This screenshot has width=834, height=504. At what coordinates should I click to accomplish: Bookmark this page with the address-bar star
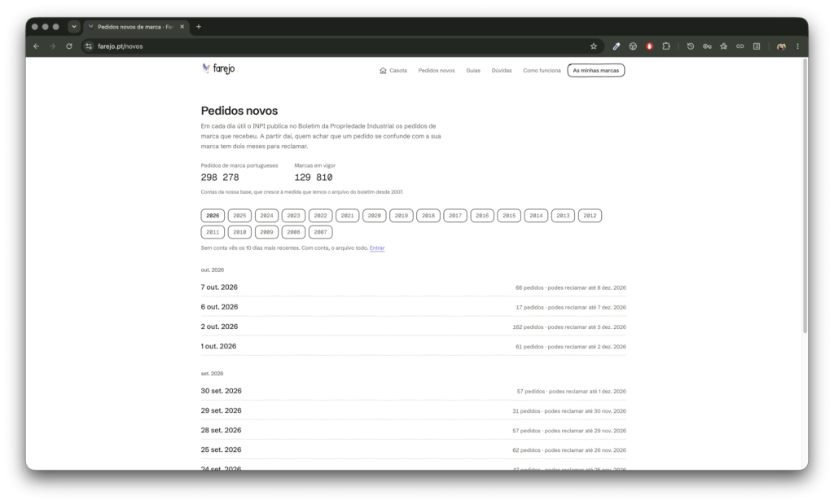coord(594,46)
